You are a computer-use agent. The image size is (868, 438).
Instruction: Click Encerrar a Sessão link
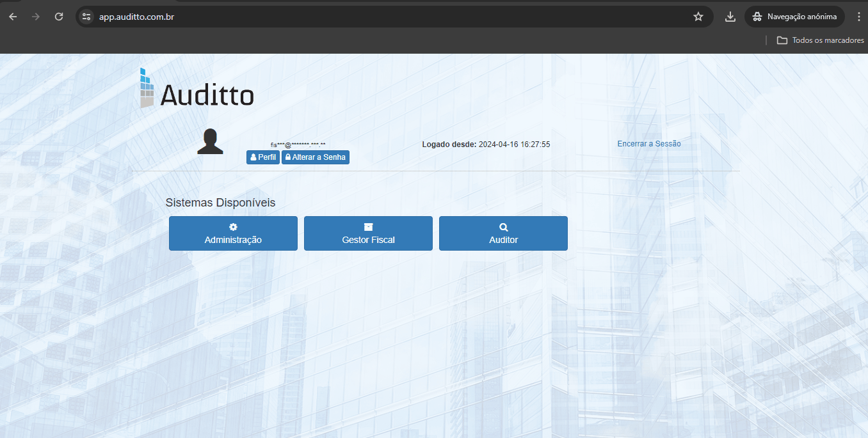point(649,144)
